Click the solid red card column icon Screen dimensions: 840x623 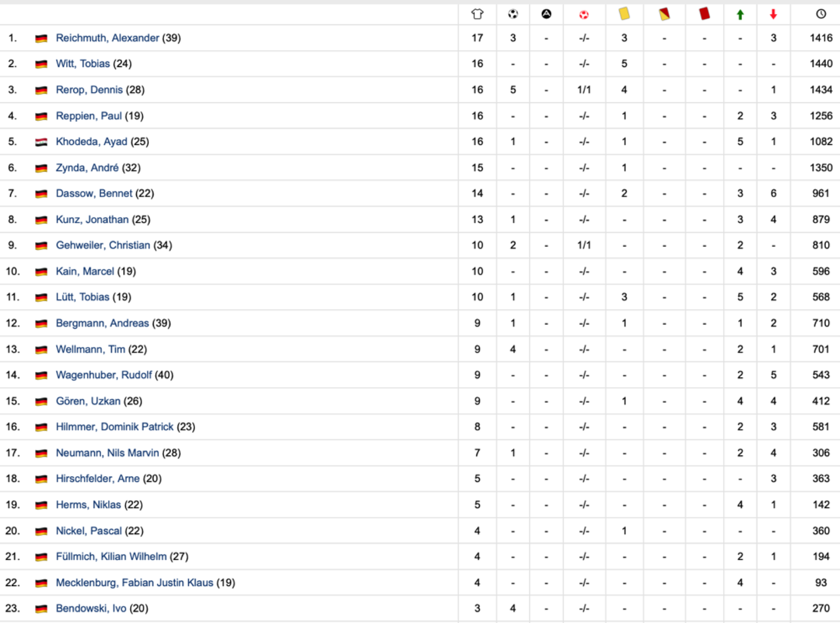(704, 14)
